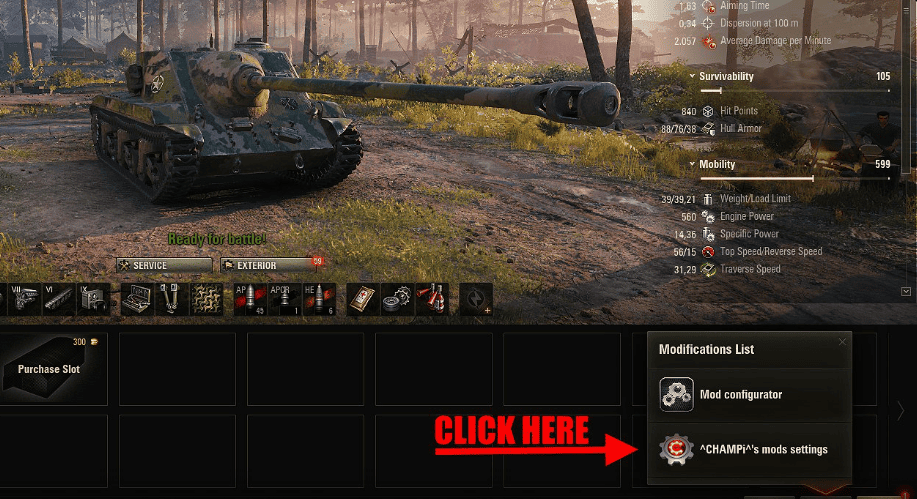This screenshot has height=499, width=917.
Task: Click the repair kit consumable slot
Action: (397, 300)
